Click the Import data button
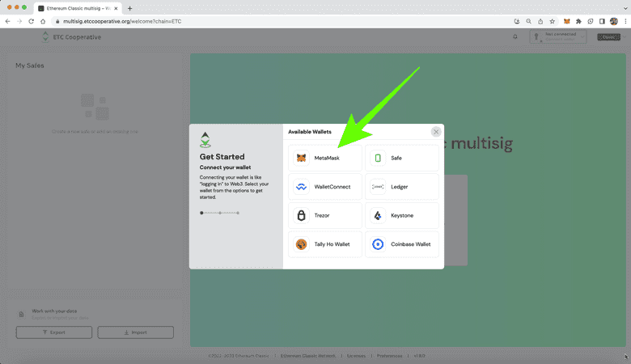Image resolution: width=631 pixels, height=364 pixels. 135,332
